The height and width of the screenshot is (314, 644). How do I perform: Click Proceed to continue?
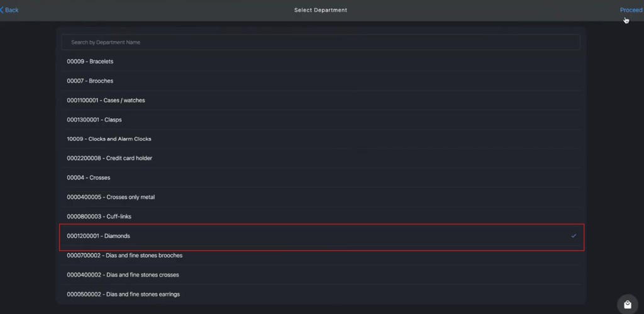coord(631,10)
